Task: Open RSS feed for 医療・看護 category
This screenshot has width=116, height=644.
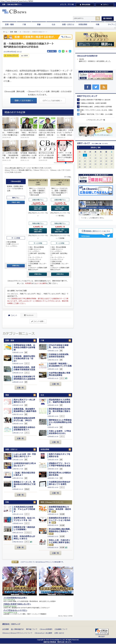Action: pos(35,340)
